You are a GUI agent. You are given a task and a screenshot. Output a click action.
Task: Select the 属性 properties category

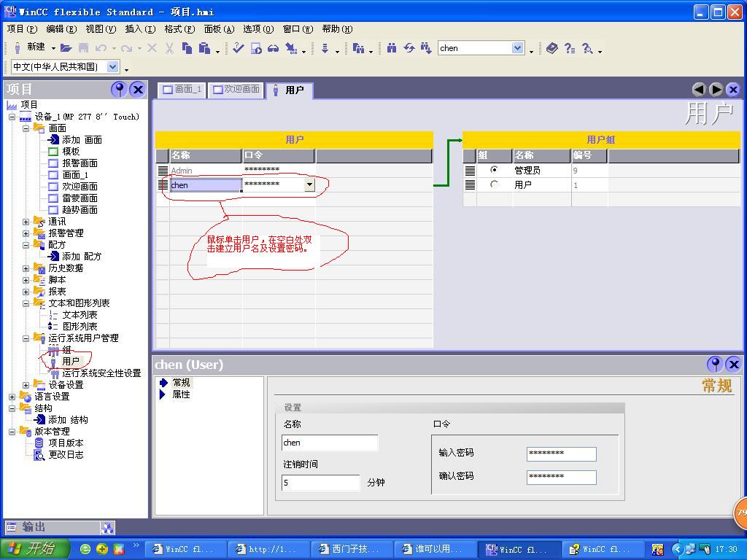(x=181, y=394)
